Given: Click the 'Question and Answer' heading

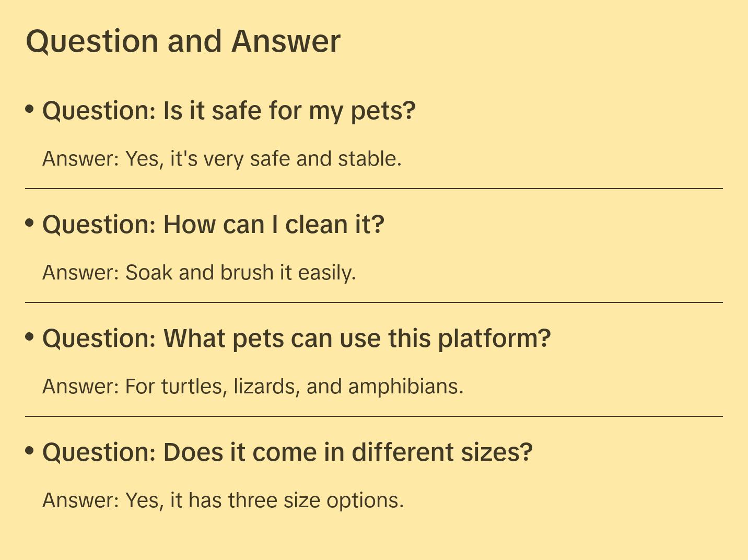Looking at the screenshot, I should (x=183, y=41).
